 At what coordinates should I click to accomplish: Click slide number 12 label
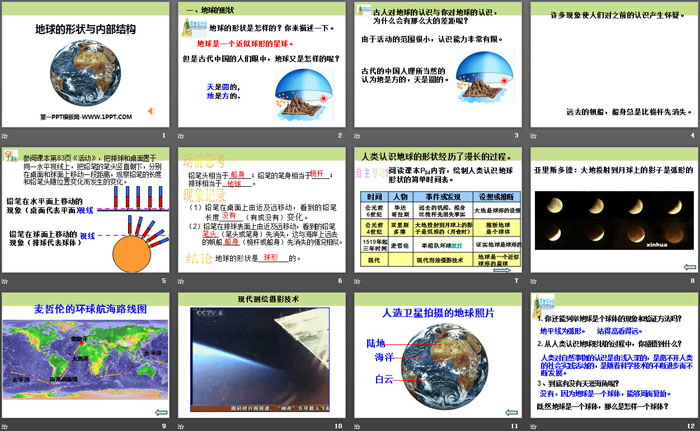pos(692,426)
